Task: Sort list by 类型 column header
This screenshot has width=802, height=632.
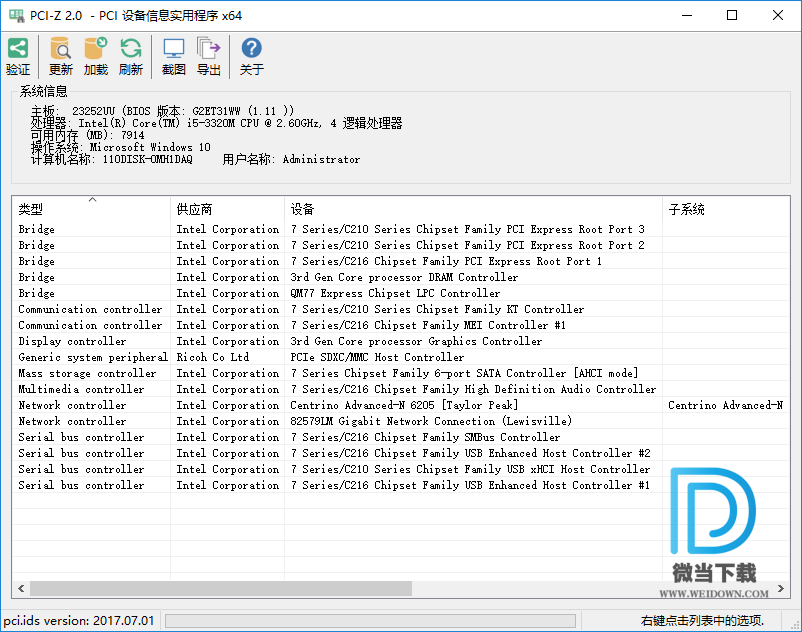Action: (x=90, y=209)
